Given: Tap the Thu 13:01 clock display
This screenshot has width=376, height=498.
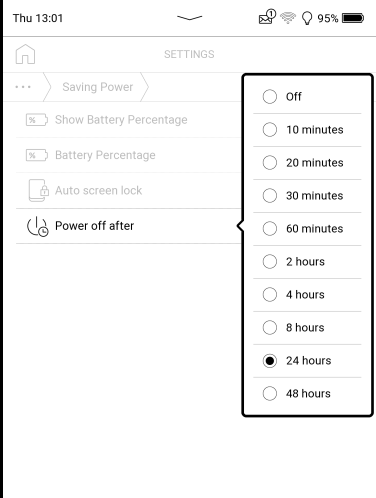Looking at the screenshot, I should point(38,18).
